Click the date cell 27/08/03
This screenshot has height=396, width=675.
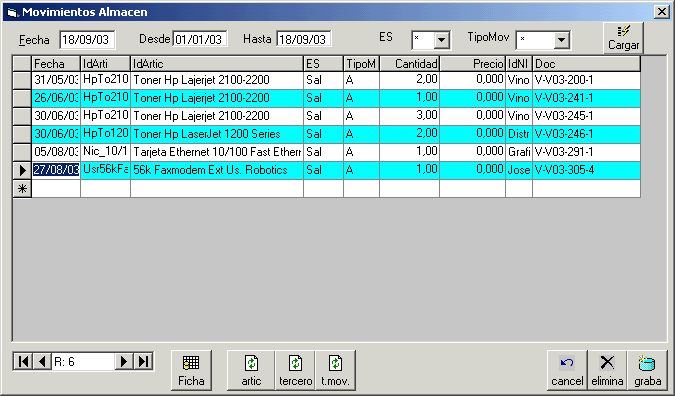tap(56, 170)
